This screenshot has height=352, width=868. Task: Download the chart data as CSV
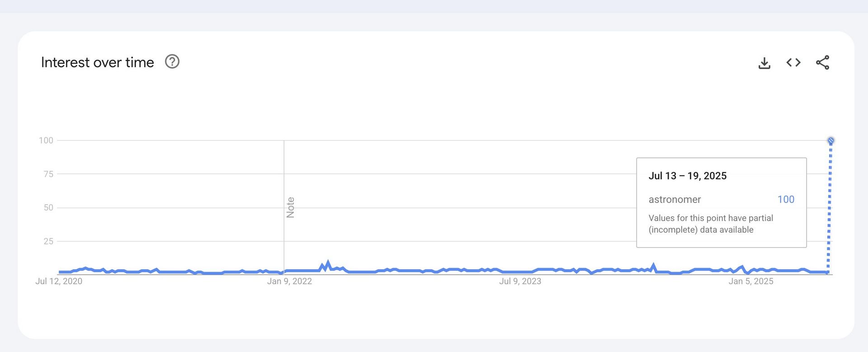[764, 63]
